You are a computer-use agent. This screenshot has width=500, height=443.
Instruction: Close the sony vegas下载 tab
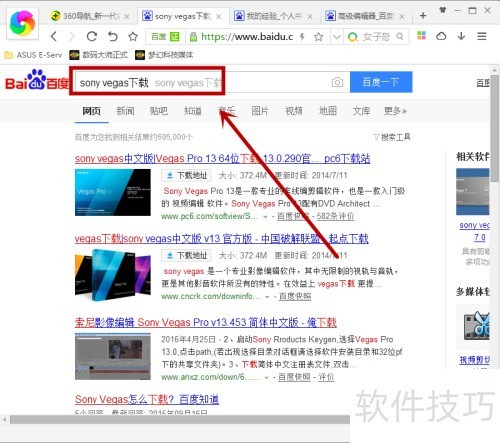click(x=218, y=16)
